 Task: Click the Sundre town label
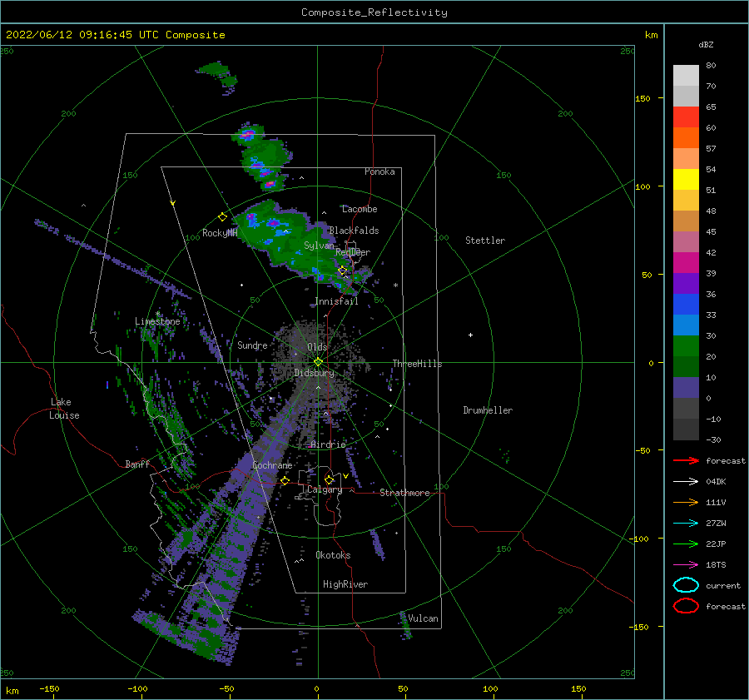click(252, 345)
